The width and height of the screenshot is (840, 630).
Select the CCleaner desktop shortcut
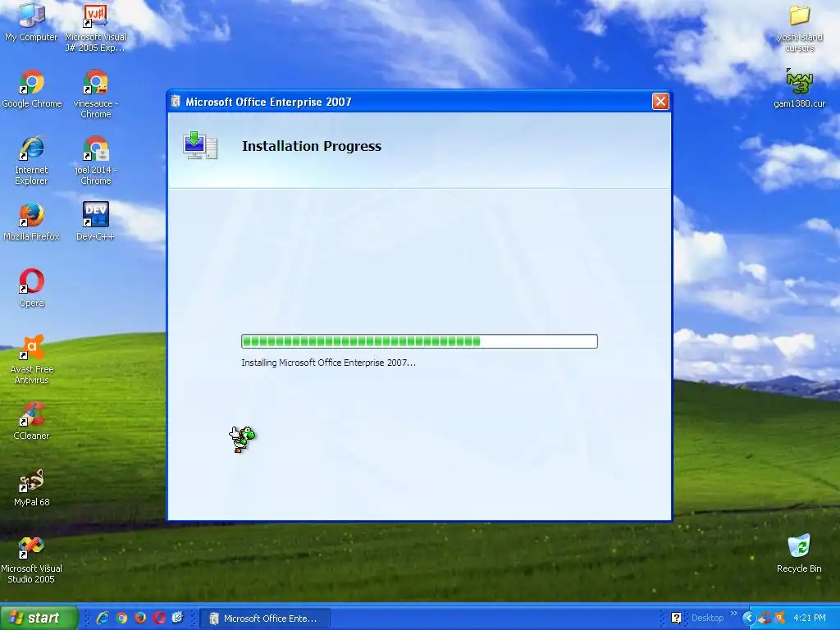click(32, 421)
